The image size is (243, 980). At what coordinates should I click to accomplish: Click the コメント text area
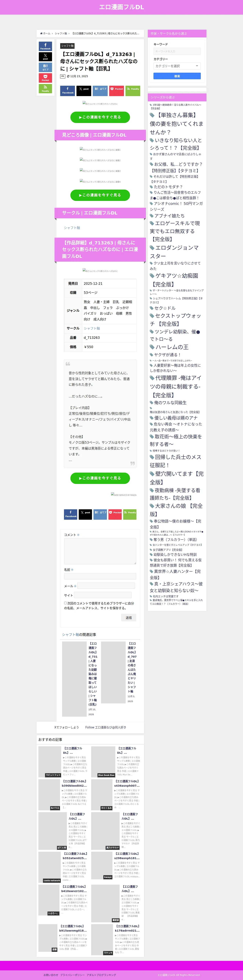pyautogui.click(x=100, y=551)
